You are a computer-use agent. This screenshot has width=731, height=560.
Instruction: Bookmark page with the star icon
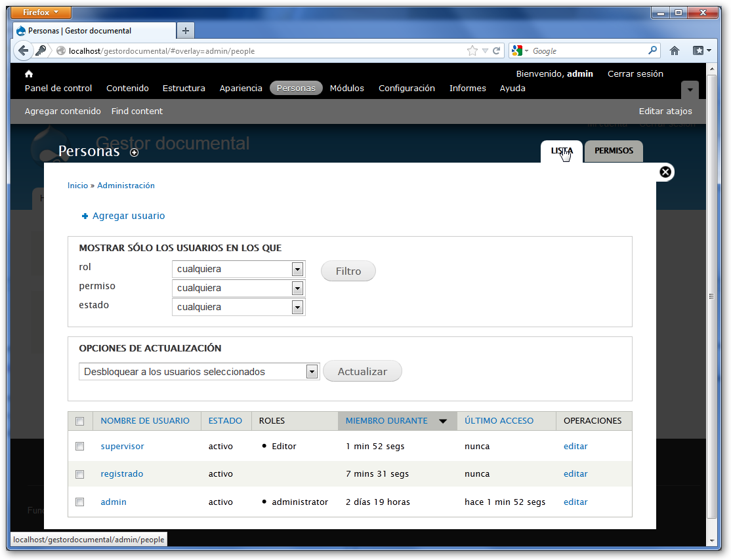(x=472, y=50)
